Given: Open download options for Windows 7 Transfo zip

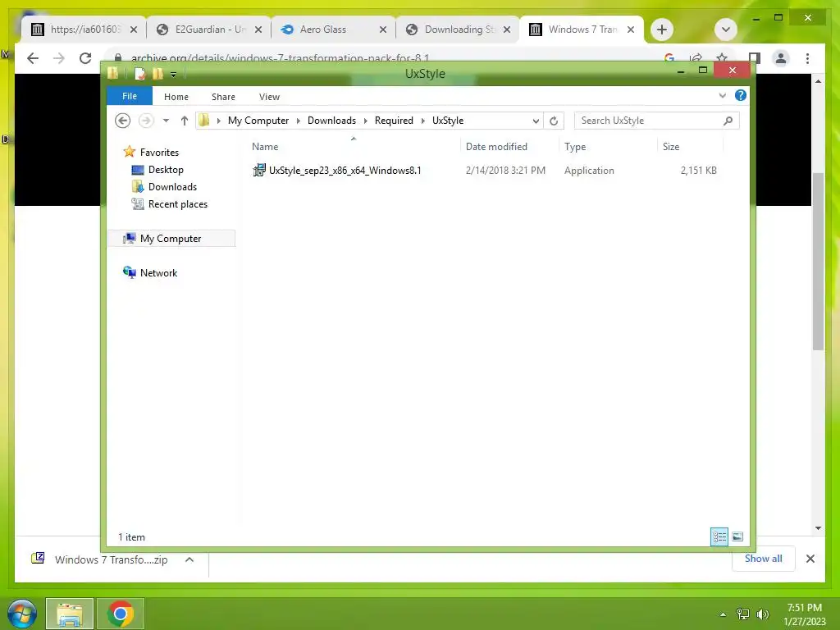Looking at the screenshot, I should 189,559.
